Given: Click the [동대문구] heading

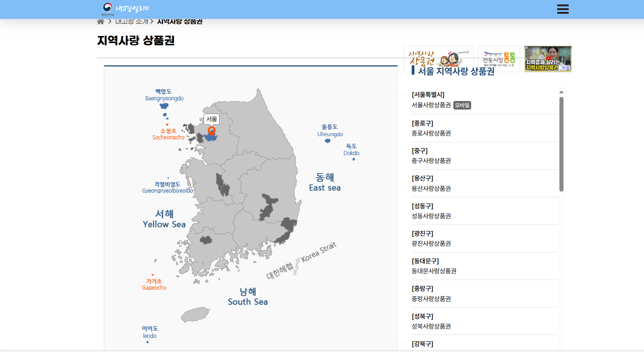Looking at the screenshot, I should [x=425, y=261].
